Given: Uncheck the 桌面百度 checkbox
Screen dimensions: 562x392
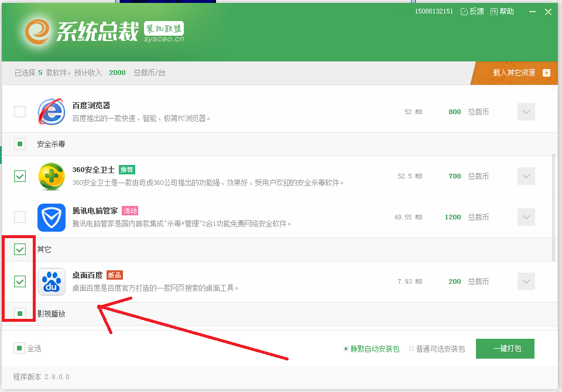Looking at the screenshot, I should [x=20, y=281].
